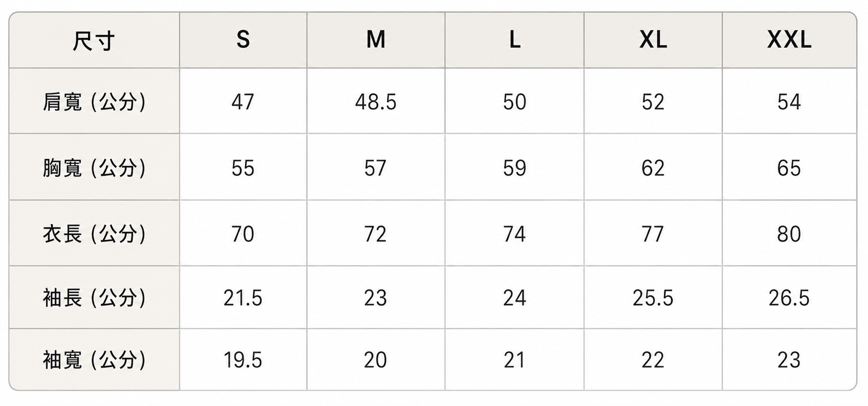Click the 74 garment length cell
This screenshot has width=868, height=406.
point(515,233)
